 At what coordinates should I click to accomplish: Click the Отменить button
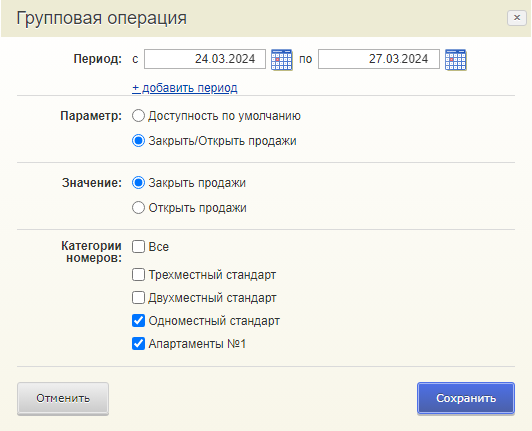[x=63, y=398]
